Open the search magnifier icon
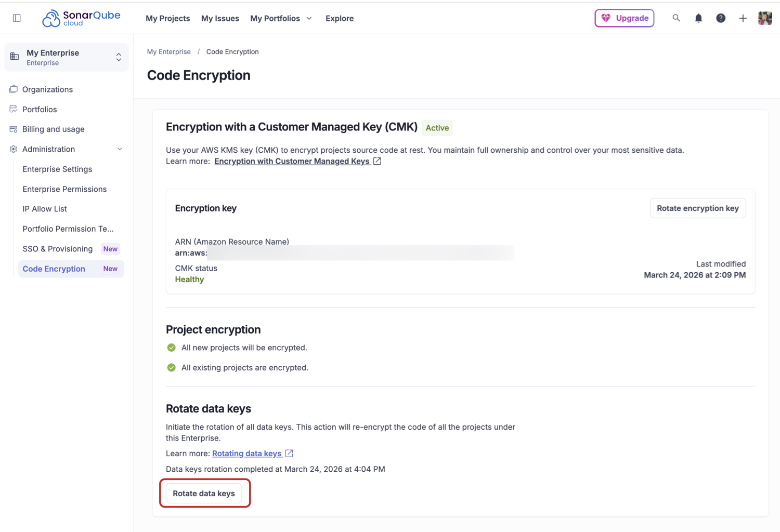 (676, 18)
